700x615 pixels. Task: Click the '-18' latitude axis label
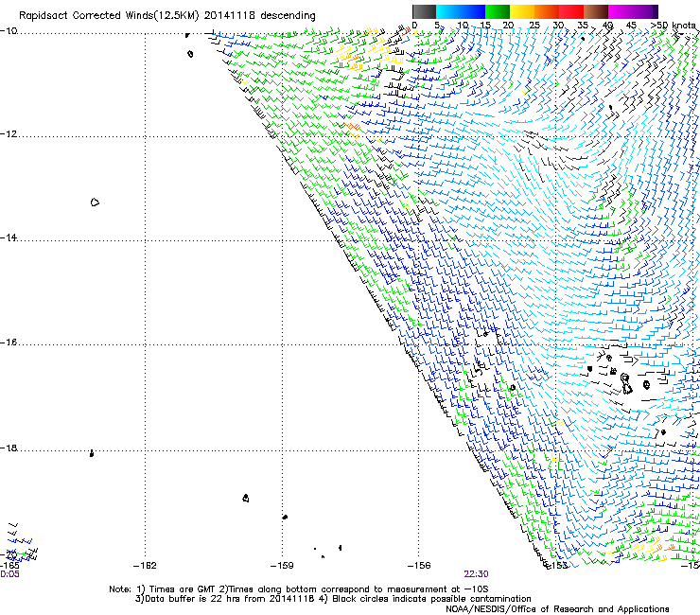[x=9, y=448]
